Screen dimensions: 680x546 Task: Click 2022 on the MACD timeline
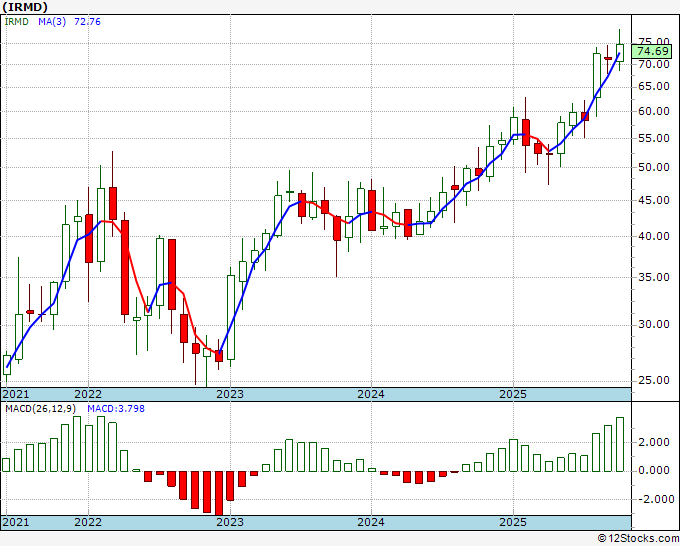[88, 522]
